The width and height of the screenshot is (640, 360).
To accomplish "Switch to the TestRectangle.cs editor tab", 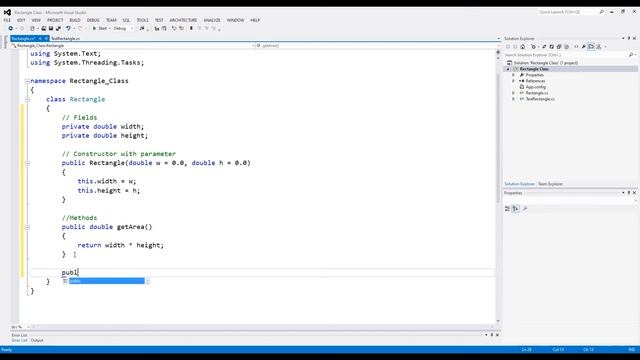I will pos(65,38).
